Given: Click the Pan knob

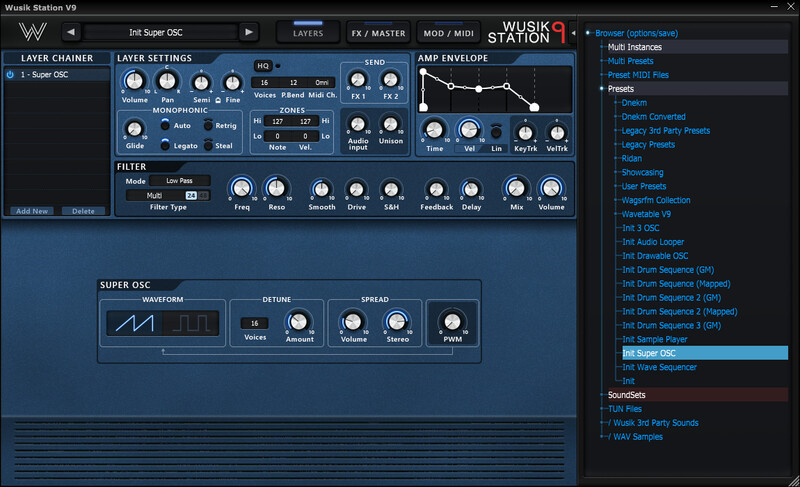Looking at the screenshot, I should (x=167, y=81).
